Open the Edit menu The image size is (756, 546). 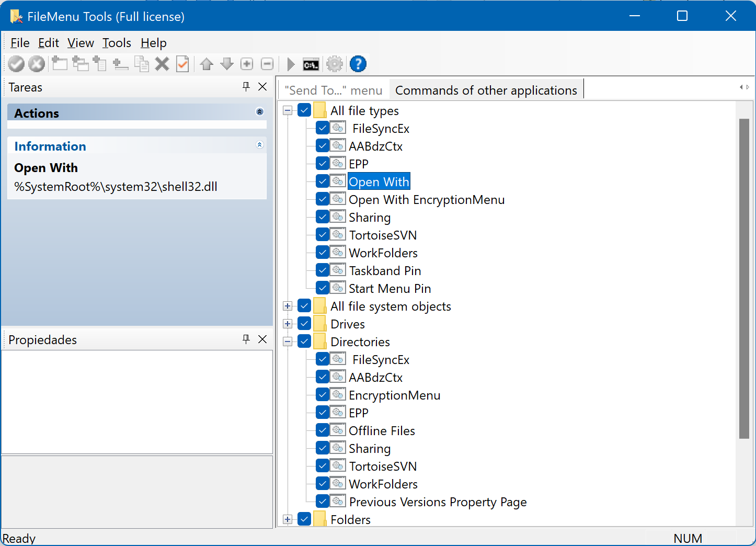coord(49,43)
